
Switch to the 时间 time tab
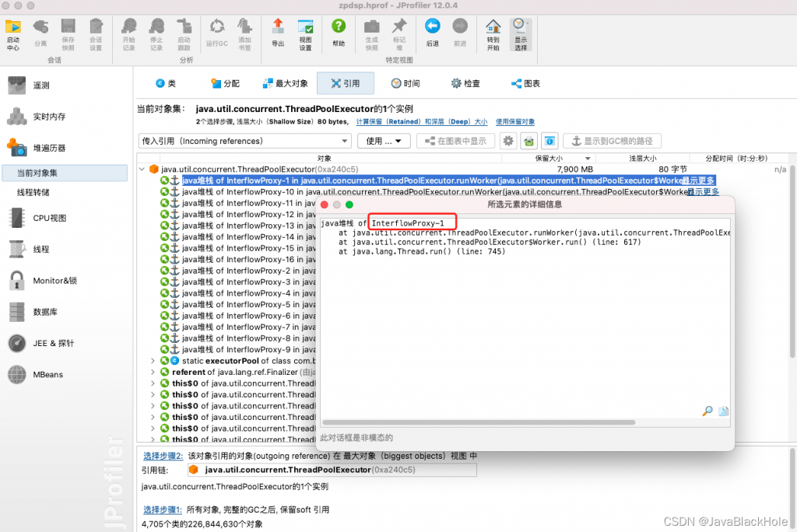click(406, 83)
